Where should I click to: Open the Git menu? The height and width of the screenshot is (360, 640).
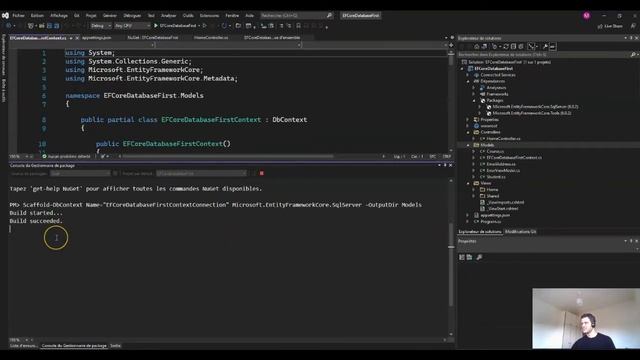pyautogui.click(x=77, y=16)
